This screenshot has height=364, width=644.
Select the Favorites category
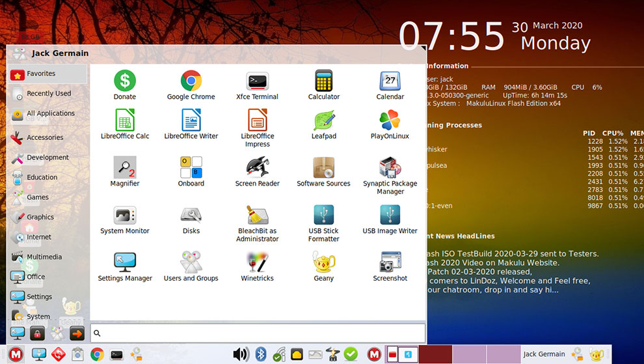(x=47, y=74)
